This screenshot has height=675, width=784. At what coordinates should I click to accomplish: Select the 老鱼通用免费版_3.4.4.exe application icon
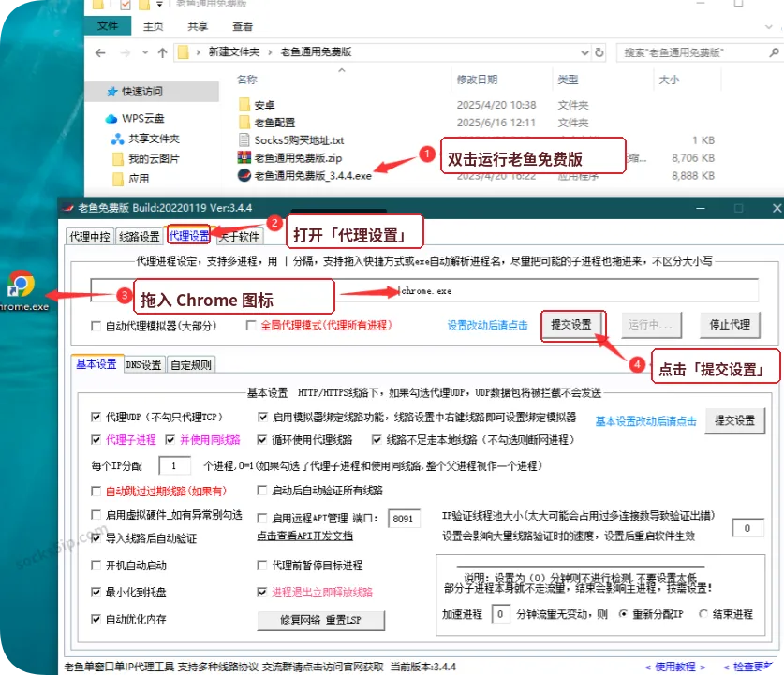[x=244, y=175]
